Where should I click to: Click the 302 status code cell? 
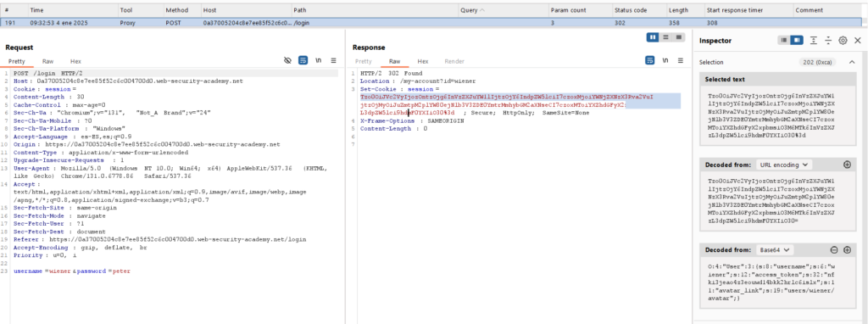point(639,23)
